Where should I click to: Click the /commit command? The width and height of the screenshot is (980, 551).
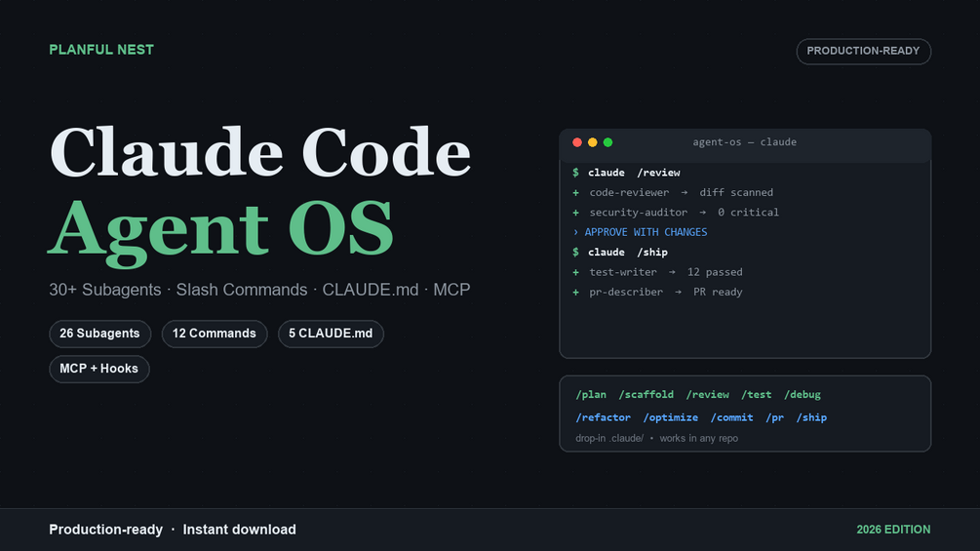click(x=732, y=417)
